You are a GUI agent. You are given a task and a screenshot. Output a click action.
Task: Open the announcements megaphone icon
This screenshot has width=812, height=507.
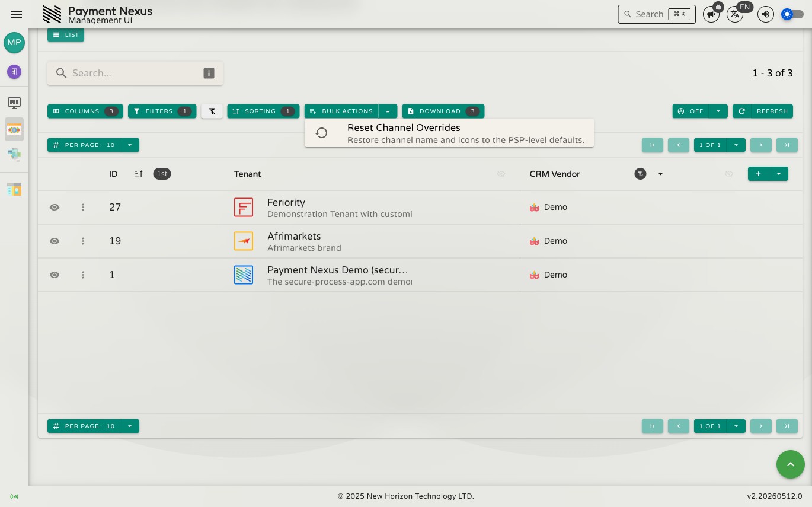(711, 14)
